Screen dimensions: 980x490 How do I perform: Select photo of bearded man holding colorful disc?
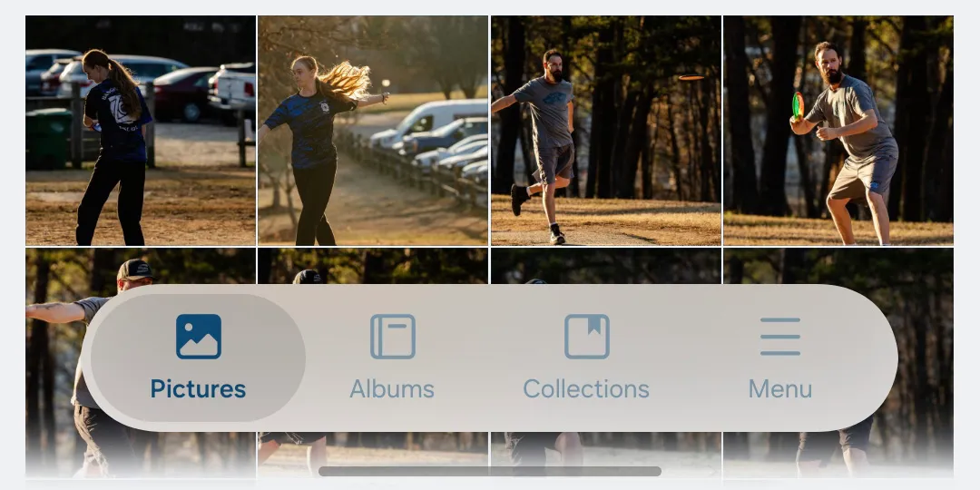pos(838,131)
